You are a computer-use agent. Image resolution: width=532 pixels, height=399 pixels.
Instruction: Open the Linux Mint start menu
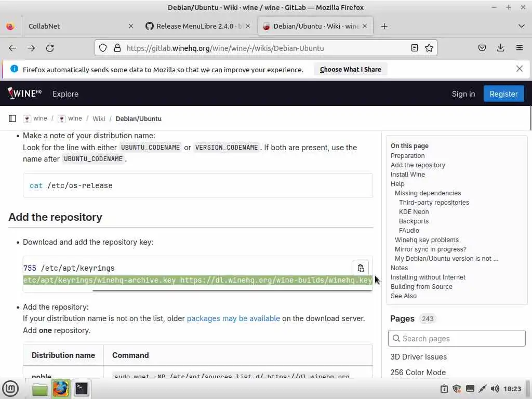tap(10, 389)
